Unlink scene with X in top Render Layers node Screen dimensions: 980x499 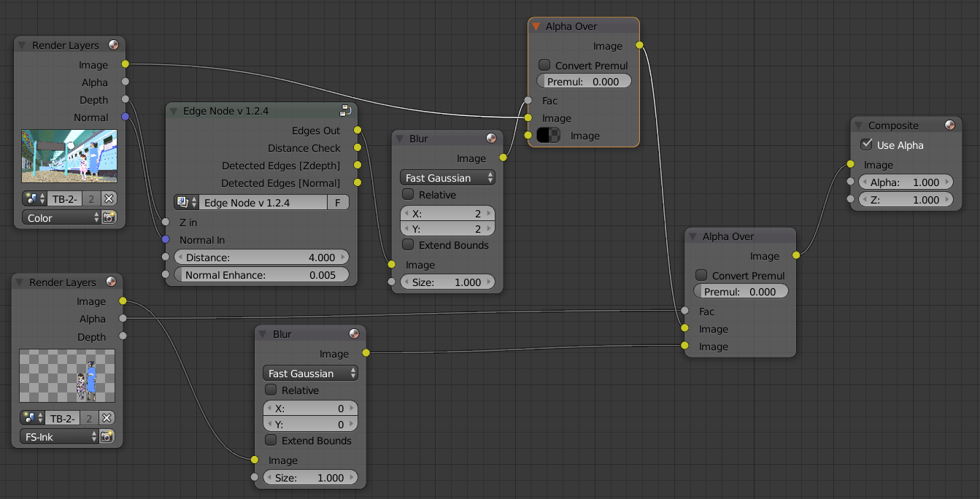click(x=109, y=198)
